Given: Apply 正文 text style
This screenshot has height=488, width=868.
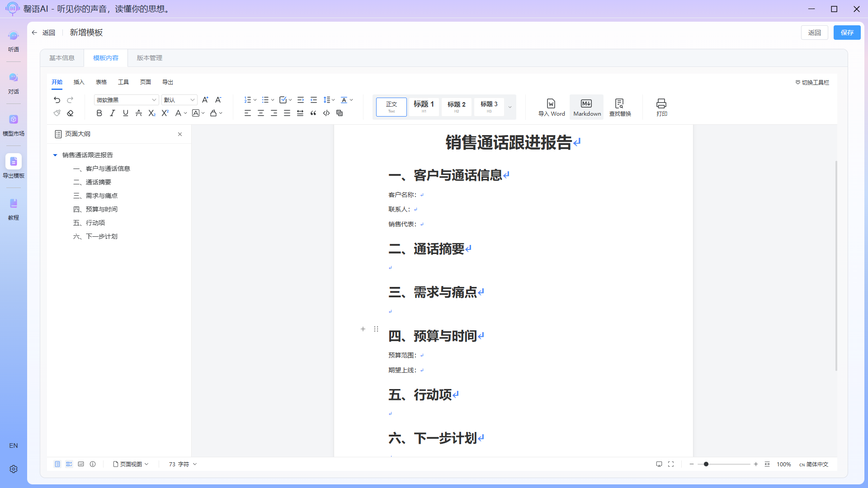Looking at the screenshot, I should [392, 107].
